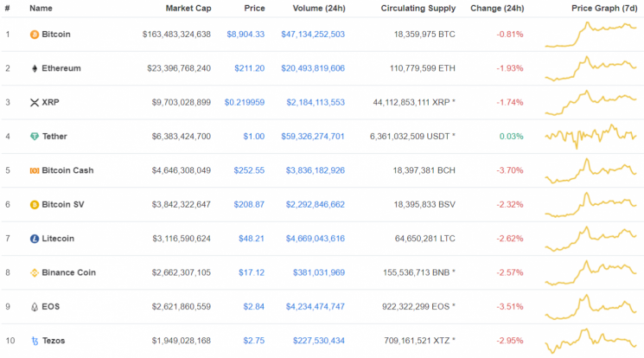Click Bitcoin Cash change value -3.70%
Viewport: 644px width, 358px height.
(510, 170)
